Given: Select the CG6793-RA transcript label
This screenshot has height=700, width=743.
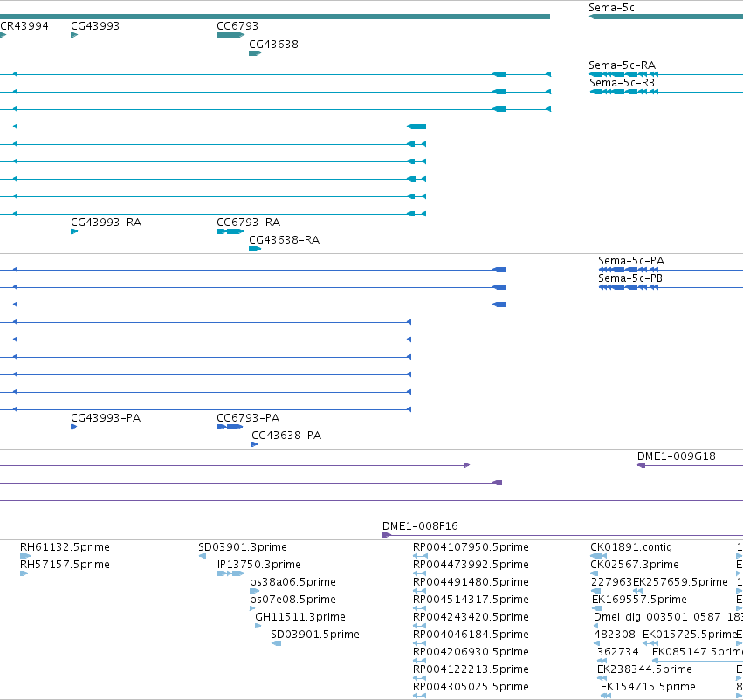Looking at the screenshot, I should click(248, 222).
